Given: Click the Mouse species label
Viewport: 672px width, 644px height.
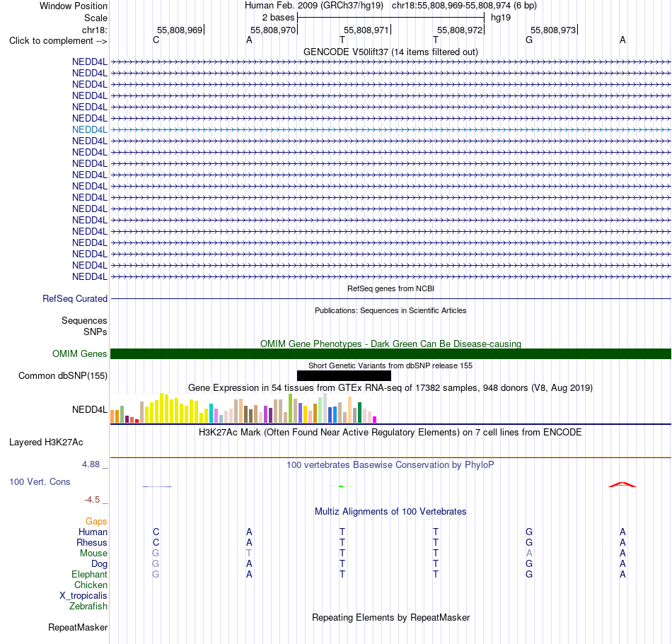Looking at the screenshot, I should (93, 554).
